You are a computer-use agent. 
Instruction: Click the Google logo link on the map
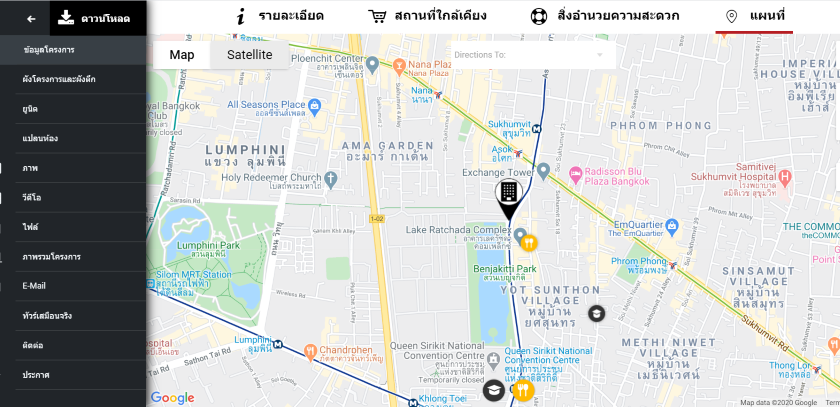coord(172,398)
